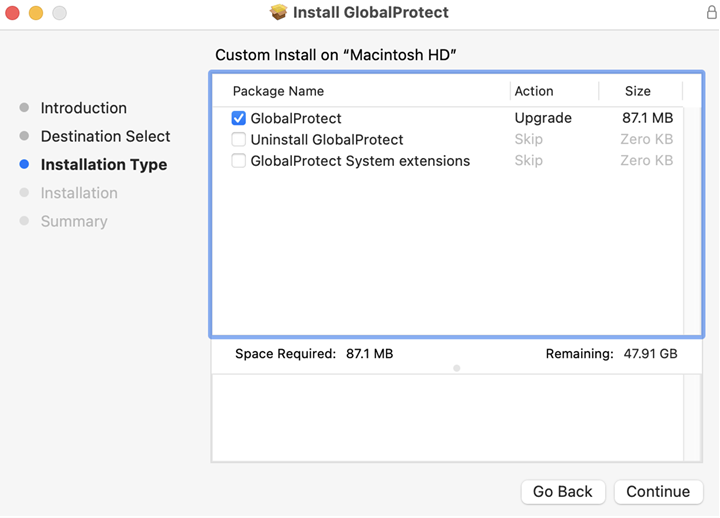720x518 pixels.
Task: Click Skip action for System extensions row
Action: click(x=528, y=161)
